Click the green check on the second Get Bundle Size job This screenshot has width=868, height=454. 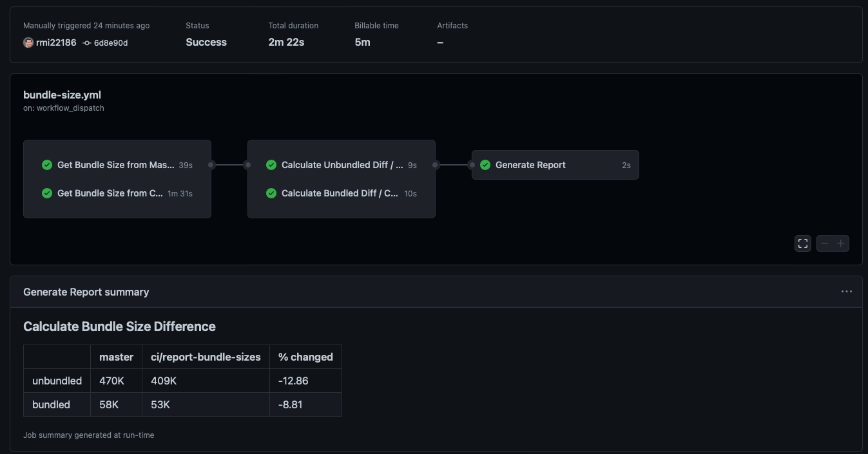[x=47, y=193]
